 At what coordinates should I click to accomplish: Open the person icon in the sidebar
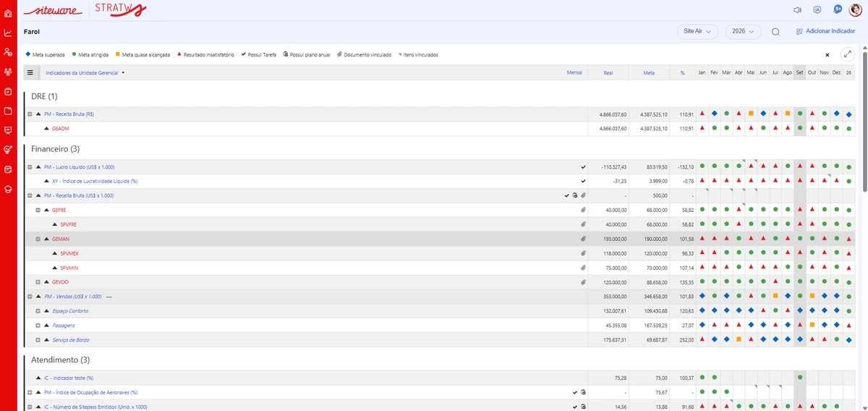[8, 52]
